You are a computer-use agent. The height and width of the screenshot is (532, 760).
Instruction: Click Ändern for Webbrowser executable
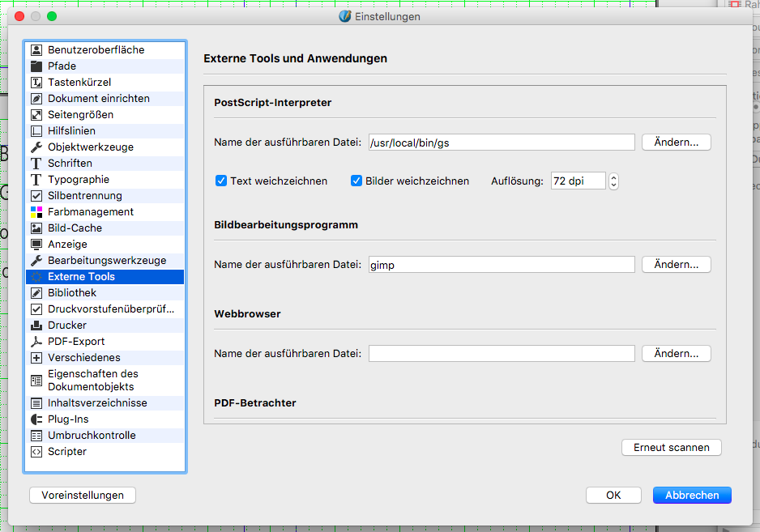pyautogui.click(x=676, y=354)
